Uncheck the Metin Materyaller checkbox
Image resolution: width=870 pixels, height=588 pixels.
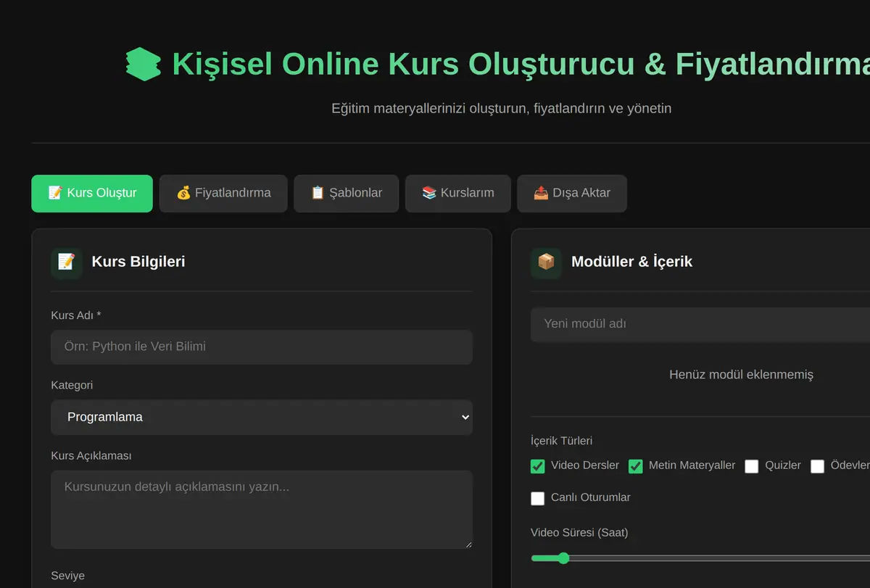coord(635,466)
